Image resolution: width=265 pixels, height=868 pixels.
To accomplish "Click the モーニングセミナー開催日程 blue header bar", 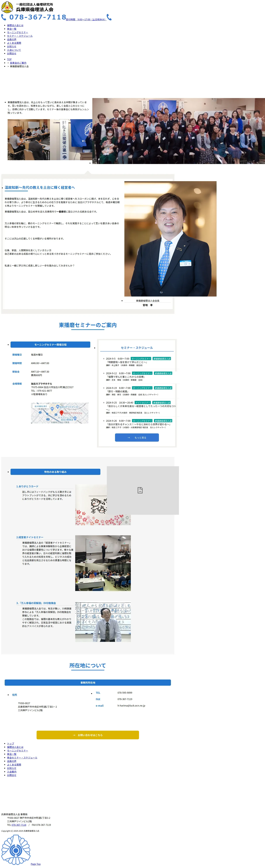I will tap(50, 345).
